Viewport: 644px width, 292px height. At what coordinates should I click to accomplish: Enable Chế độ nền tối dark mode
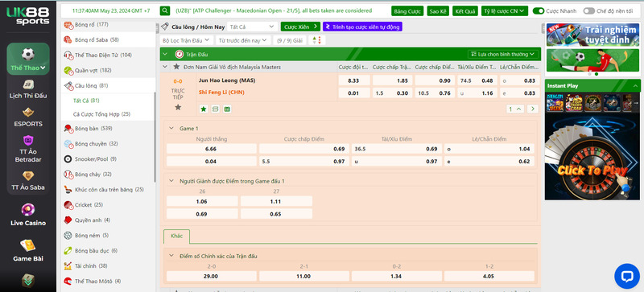point(588,11)
